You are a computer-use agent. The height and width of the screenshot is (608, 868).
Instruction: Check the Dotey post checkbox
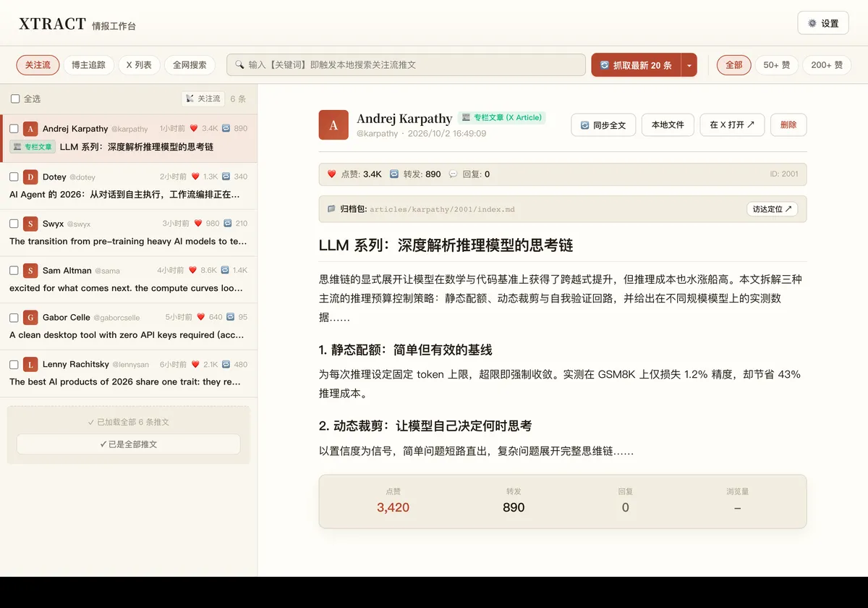click(x=14, y=177)
